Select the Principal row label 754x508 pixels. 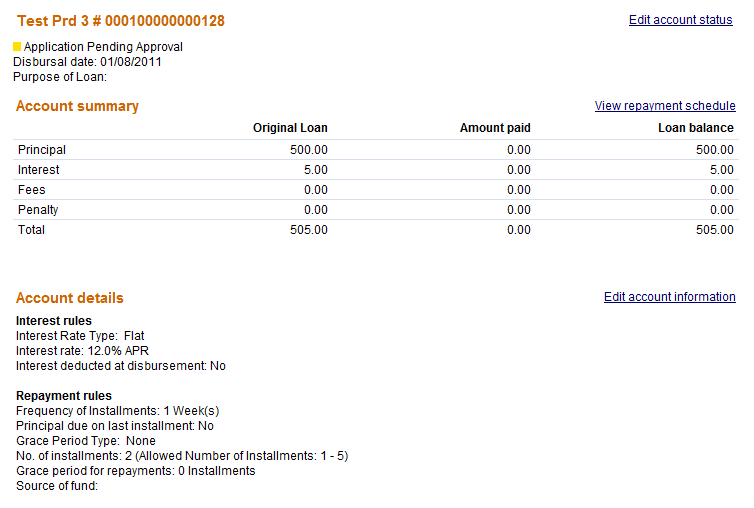[x=42, y=150]
